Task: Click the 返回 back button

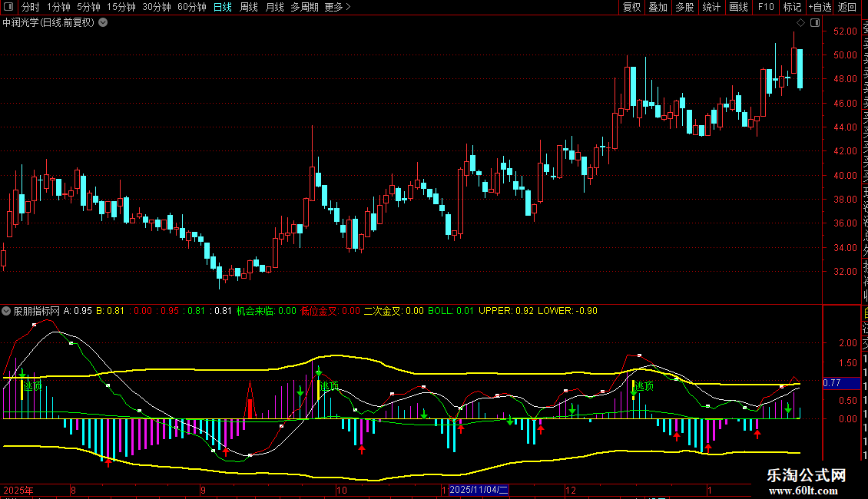Action: (847, 7)
